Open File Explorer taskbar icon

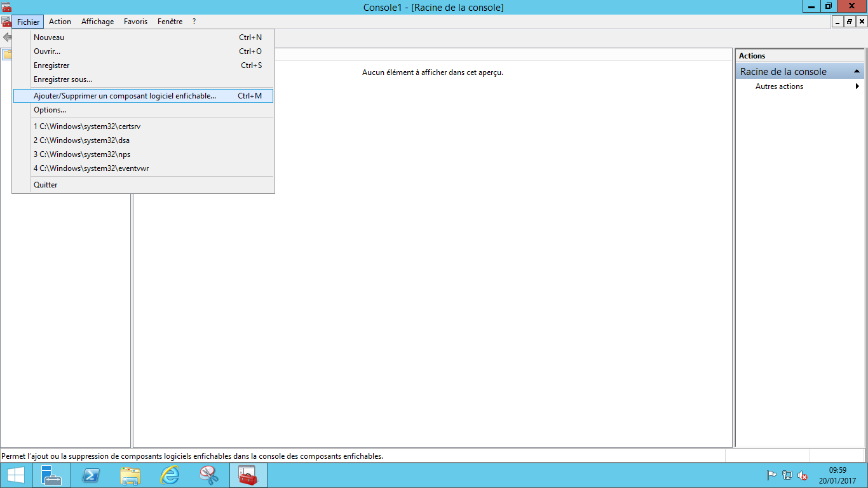coord(130,475)
